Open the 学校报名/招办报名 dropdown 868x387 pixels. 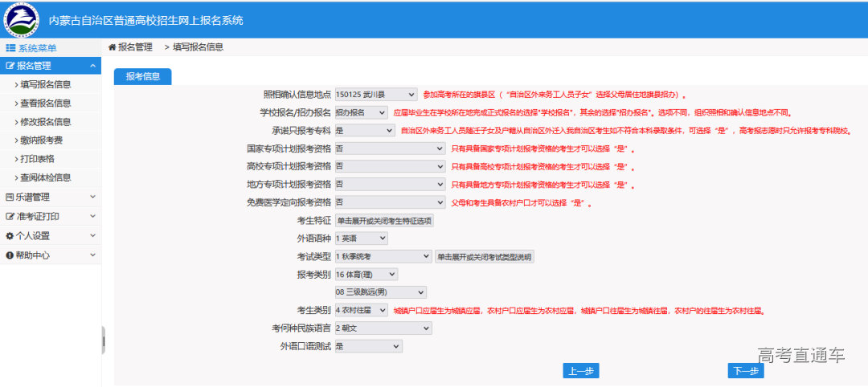pyautogui.click(x=362, y=112)
